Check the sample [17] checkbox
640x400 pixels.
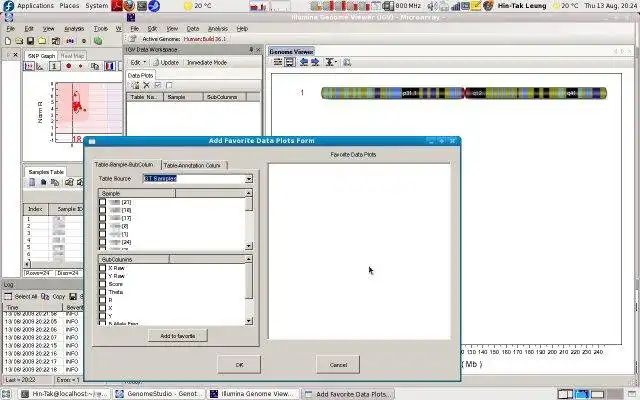click(x=102, y=218)
